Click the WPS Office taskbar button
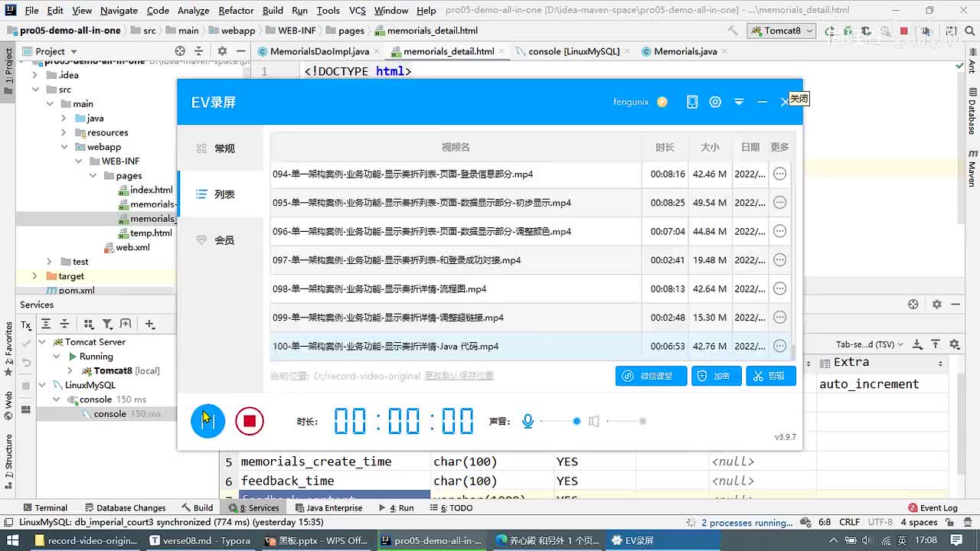Image resolution: width=980 pixels, height=551 pixels. tap(315, 540)
